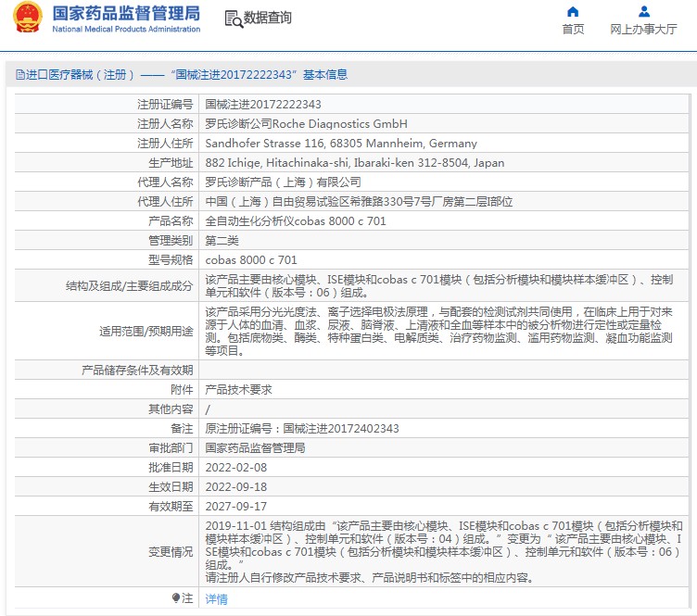Click the 型号规格 row label

[171, 260]
